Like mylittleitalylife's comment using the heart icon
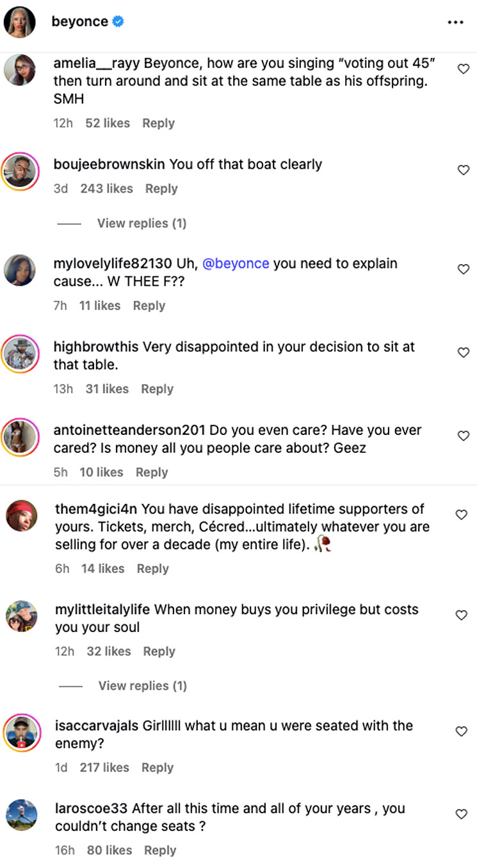477x868 pixels. (x=462, y=615)
